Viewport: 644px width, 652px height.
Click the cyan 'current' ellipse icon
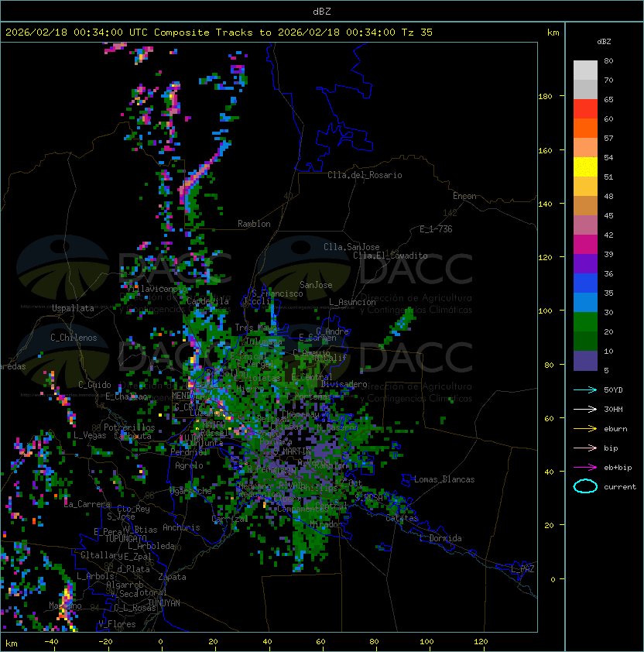pyautogui.click(x=585, y=486)
